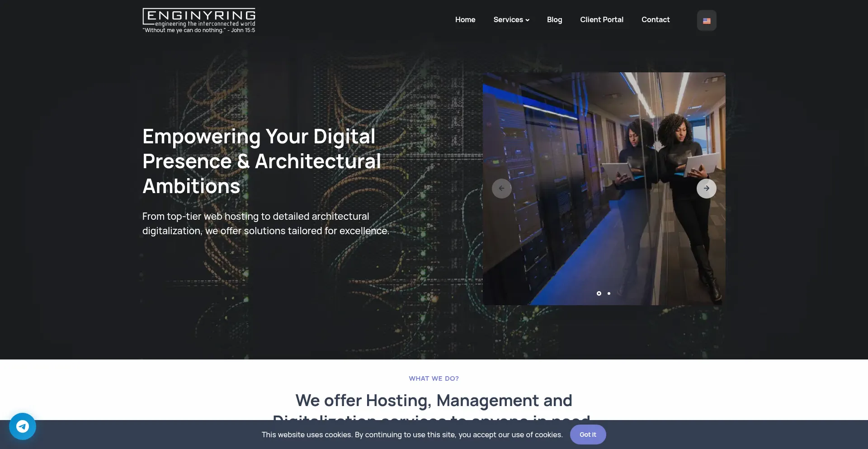The height and width of the screenshot is (449, 868).
Task: Open the Telegram chat bubble
Action: 23,426
